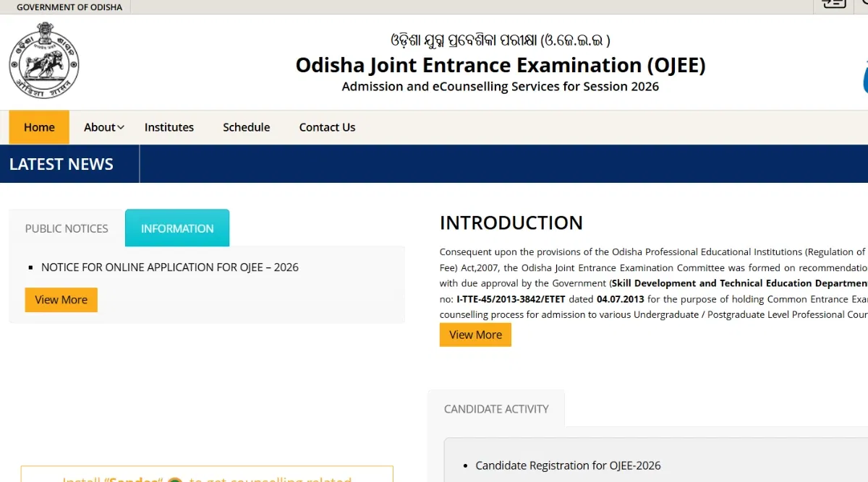Click the Home menu item
The height and width of the screenshot is (482, 868).
coord(39,127)
